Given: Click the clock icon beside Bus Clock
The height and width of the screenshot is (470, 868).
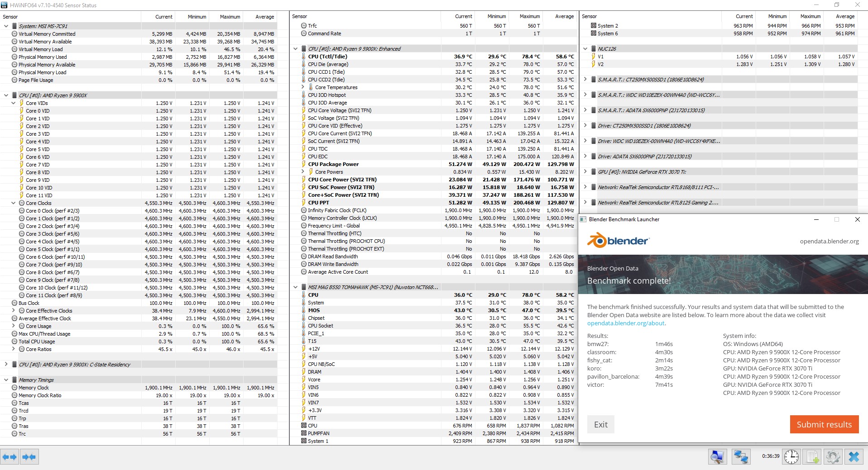Looking at the screenshot, I should pyautogui.click(x=14, y=303).
